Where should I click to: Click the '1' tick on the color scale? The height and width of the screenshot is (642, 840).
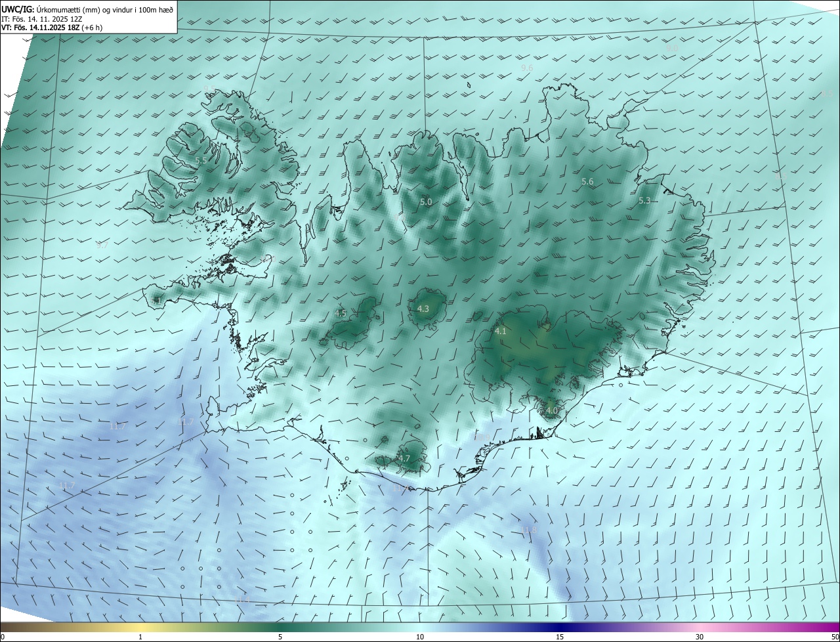[141, 637]
